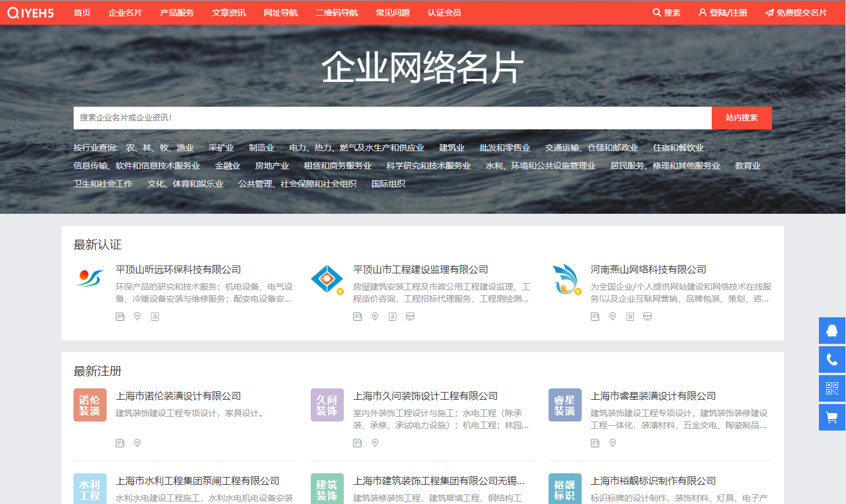
Task: Click contact card icon under 平顶山市工程建设监理有限公司
Action: point(393,317)
